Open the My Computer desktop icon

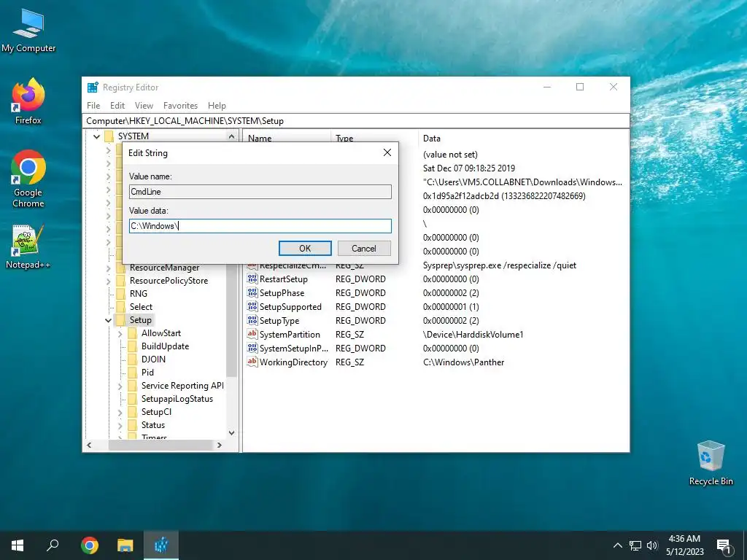28,31
